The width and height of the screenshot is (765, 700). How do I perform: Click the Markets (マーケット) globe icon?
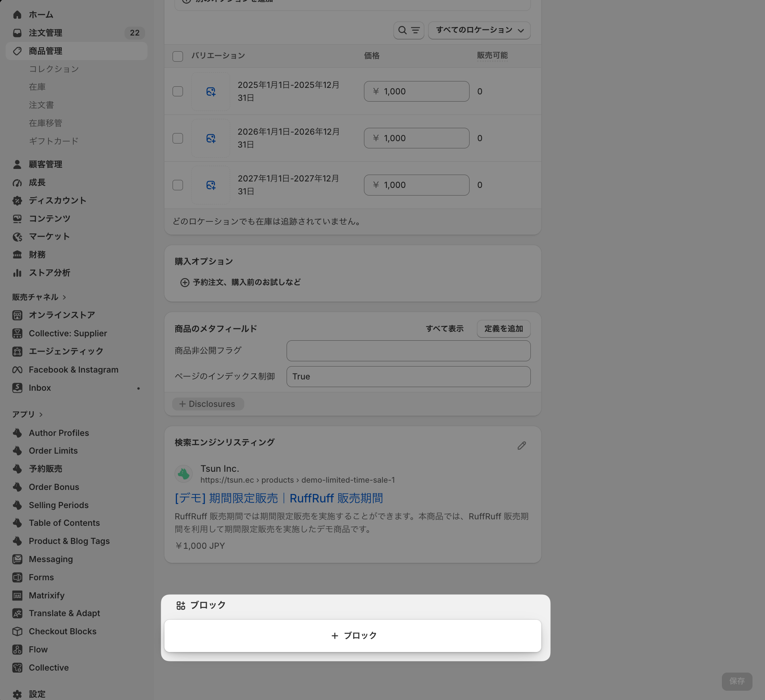tap(17, 237)
